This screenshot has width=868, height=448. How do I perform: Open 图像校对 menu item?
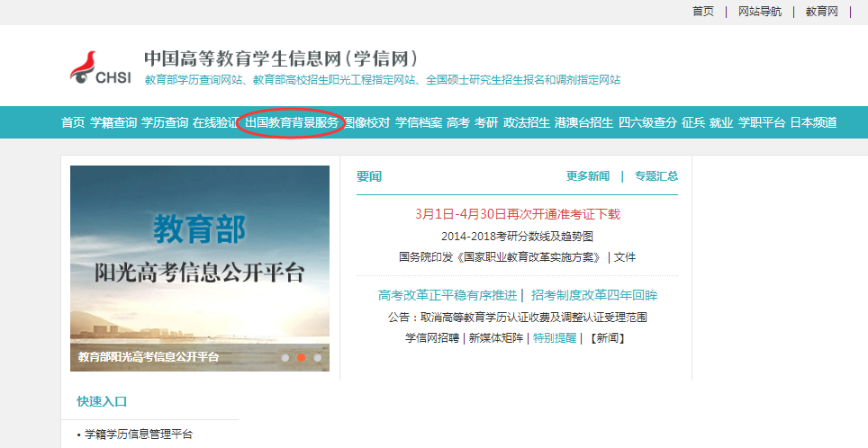367,122
